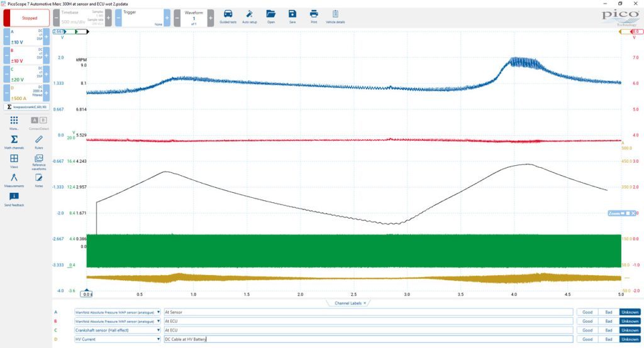This screenshot has height=348, width=644.
Task: Open the Views grid tool
Action: click(14, 160)
